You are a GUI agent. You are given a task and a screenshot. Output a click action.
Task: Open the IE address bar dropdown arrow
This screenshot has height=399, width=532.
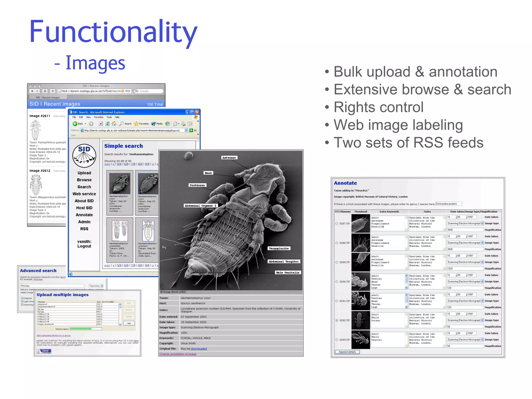coord(186,130)
